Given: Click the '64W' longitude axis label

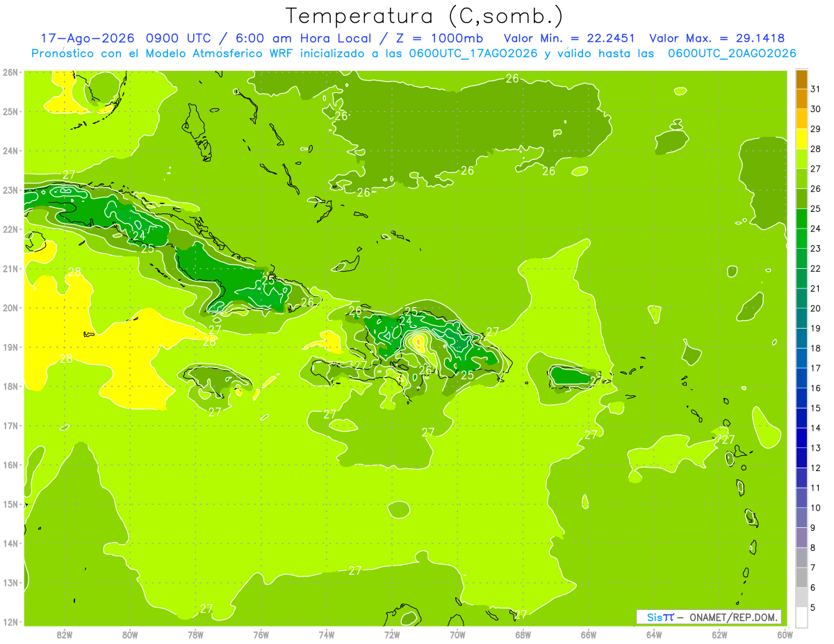Looking at the screenshot, I should point(654,634).
